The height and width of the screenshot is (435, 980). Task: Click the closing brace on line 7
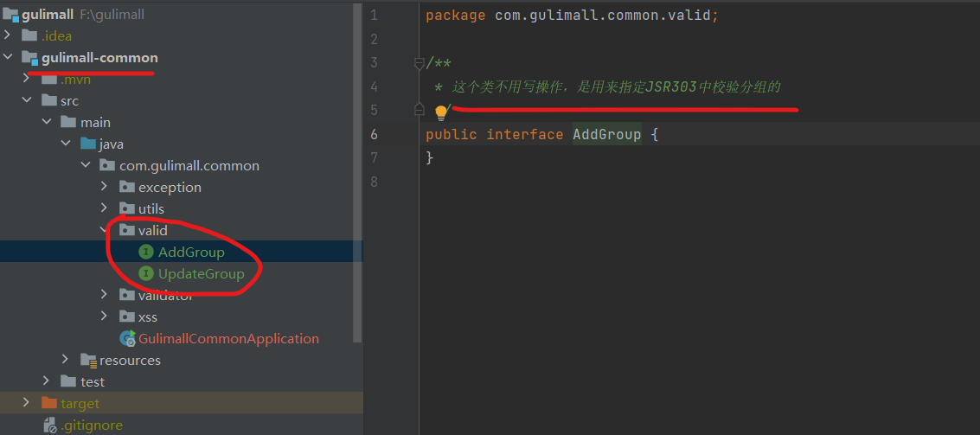429,158
